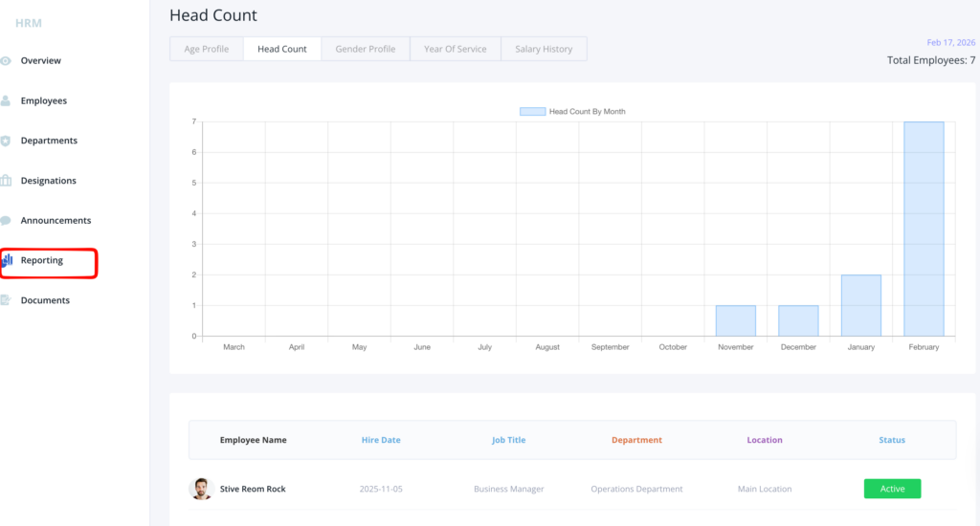The image size is (980, 526).
Task: Open the Employees menu item
Action: click(x=44, y=100)
